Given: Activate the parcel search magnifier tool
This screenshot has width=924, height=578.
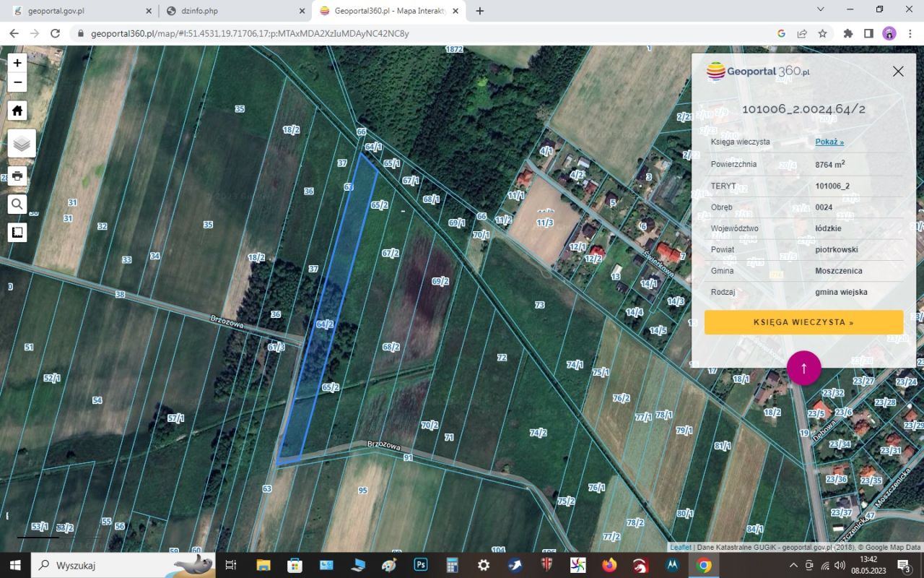Looking at the screenshot, I should 17,204.
